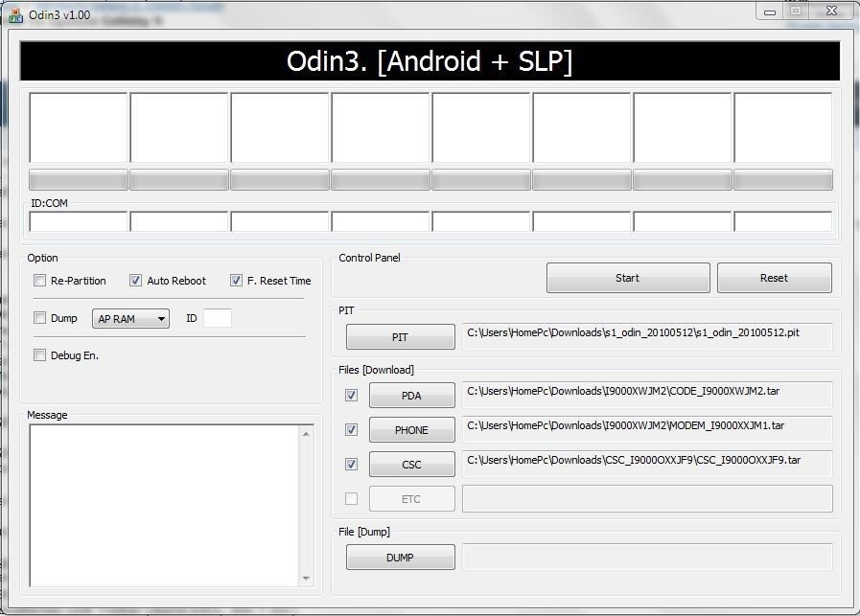
Task: Click the Message box scroll up arrow
Action: [x=306, y=434]
